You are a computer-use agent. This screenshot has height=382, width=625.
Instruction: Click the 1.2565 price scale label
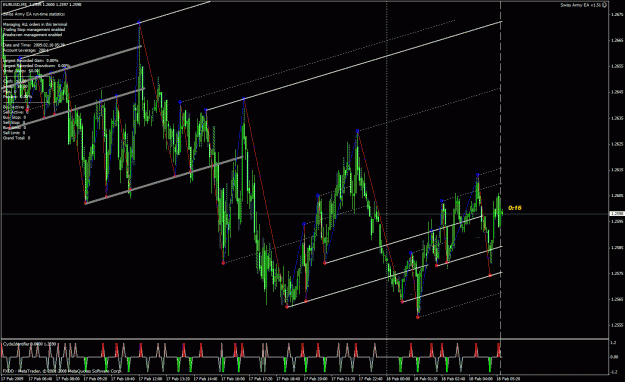(617, 299)
